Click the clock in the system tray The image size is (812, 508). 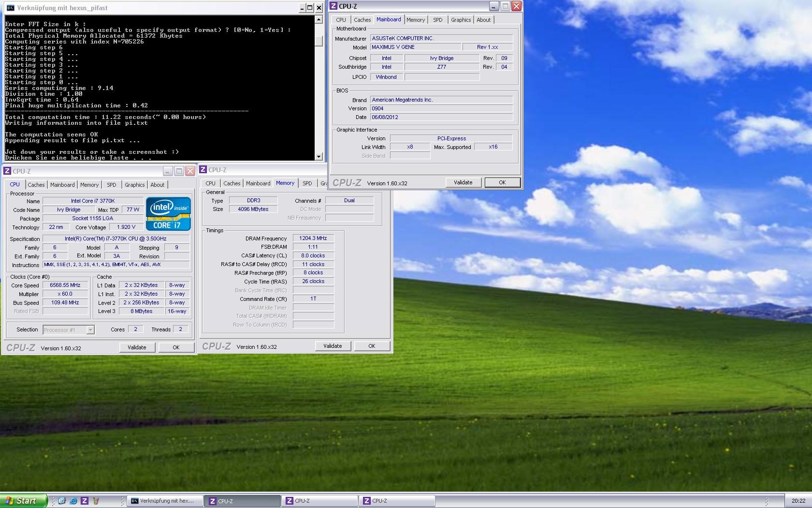(x=798, y=501)
